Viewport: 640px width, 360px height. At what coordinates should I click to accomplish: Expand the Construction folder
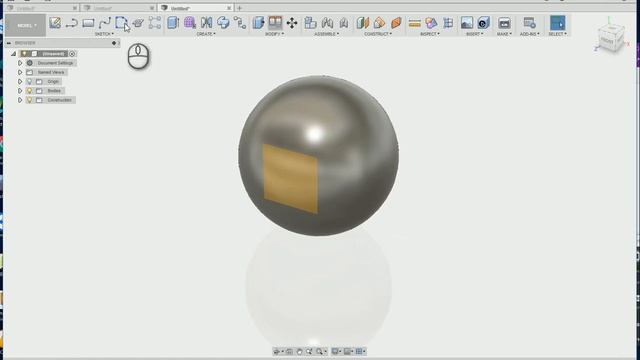pos(20,100)
